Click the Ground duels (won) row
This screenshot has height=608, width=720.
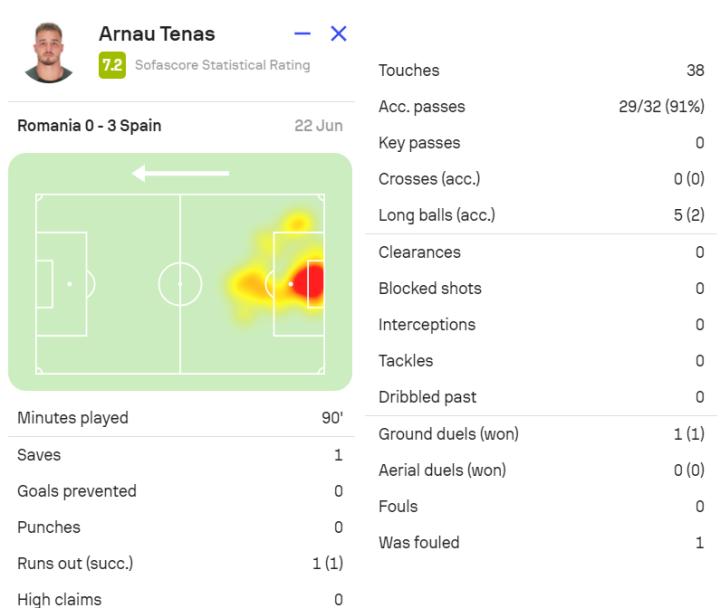[x=541, y=434]
